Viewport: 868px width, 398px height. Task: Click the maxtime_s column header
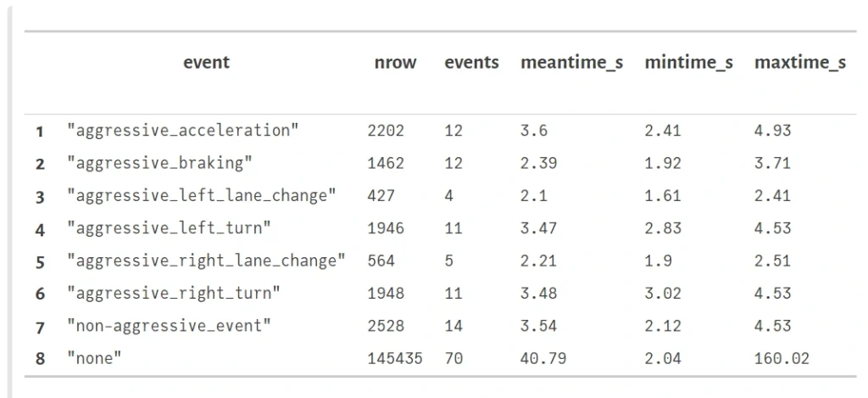[x=800, y=63]
